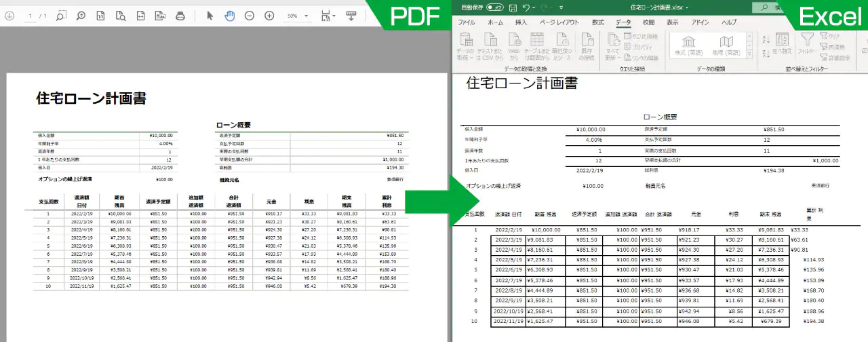Select the hand pan tool in PDF toolbar
The width and height of the screenshot is (868, 342).
click(230, 16)
